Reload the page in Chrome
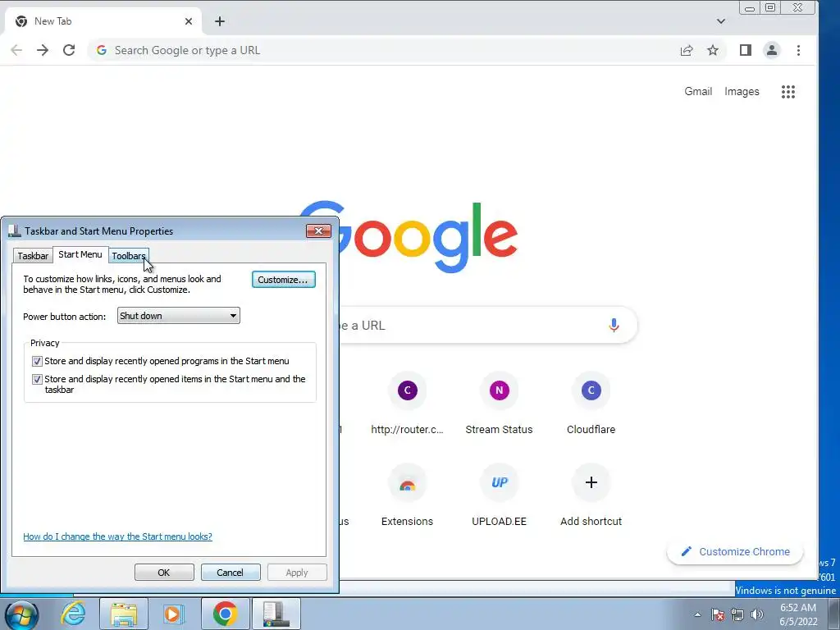The image size is (840, 630). 69,50
